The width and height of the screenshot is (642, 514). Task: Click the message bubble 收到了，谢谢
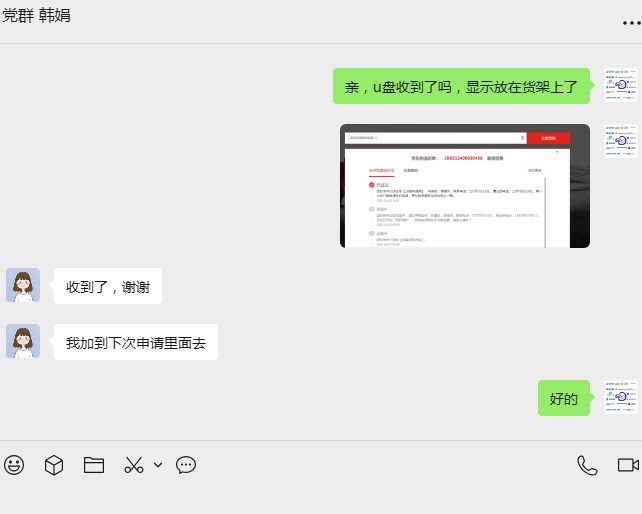coord(108,287)
